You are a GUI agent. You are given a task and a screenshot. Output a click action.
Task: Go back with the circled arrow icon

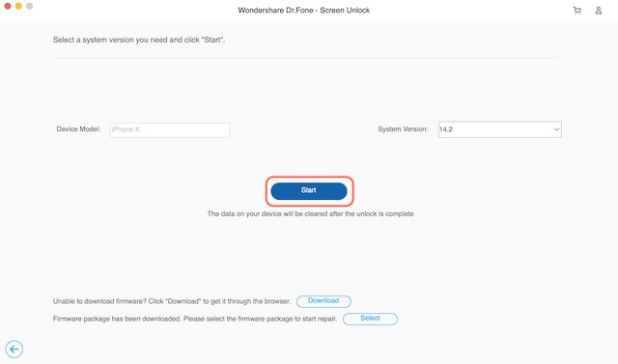(x=14, y=349)
